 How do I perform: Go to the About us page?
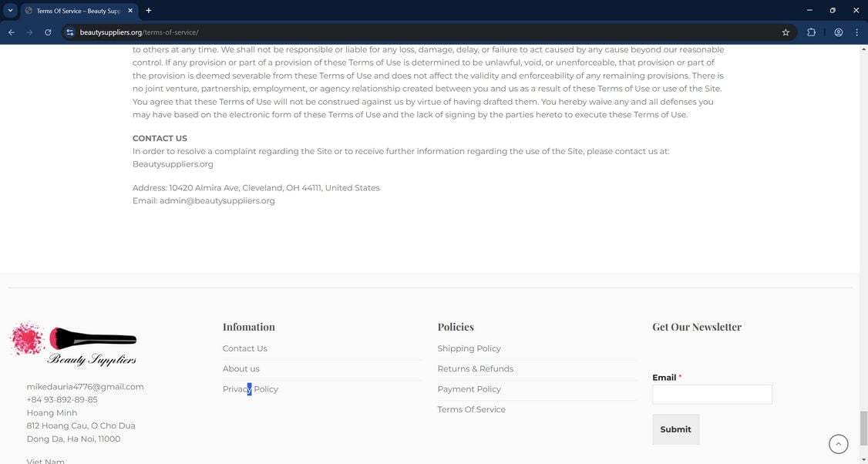tap(241, 368)
